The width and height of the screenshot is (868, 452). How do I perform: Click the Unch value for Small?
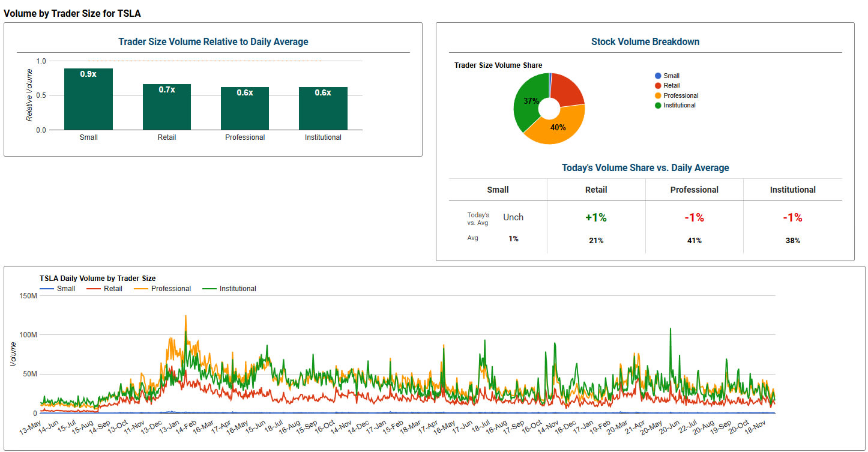513,217
